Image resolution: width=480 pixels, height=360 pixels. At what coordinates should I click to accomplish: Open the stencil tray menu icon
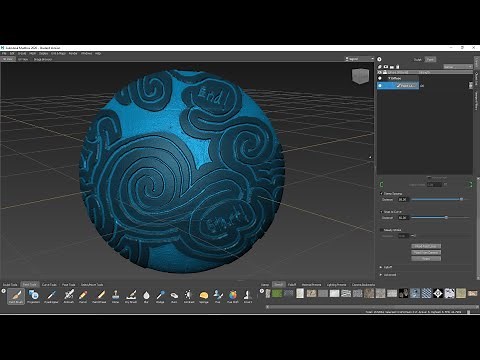(262, 291)
